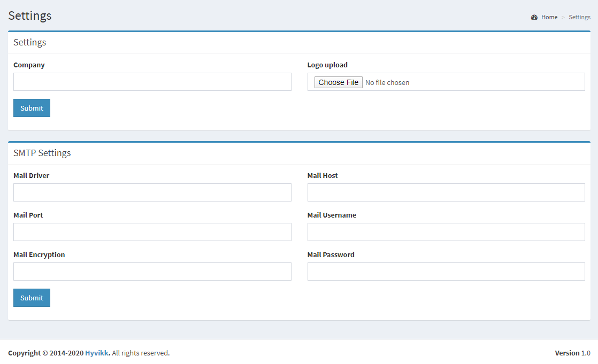Focus the Mail Host field
Viewport: 598px width, 364px height.
pos(446,192)
